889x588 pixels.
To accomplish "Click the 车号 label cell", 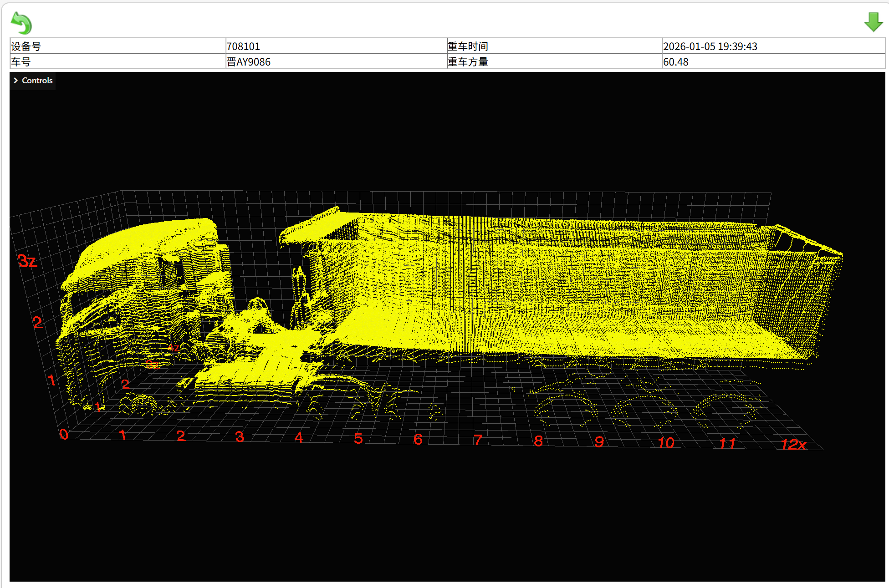I will [x=21, y=62].
